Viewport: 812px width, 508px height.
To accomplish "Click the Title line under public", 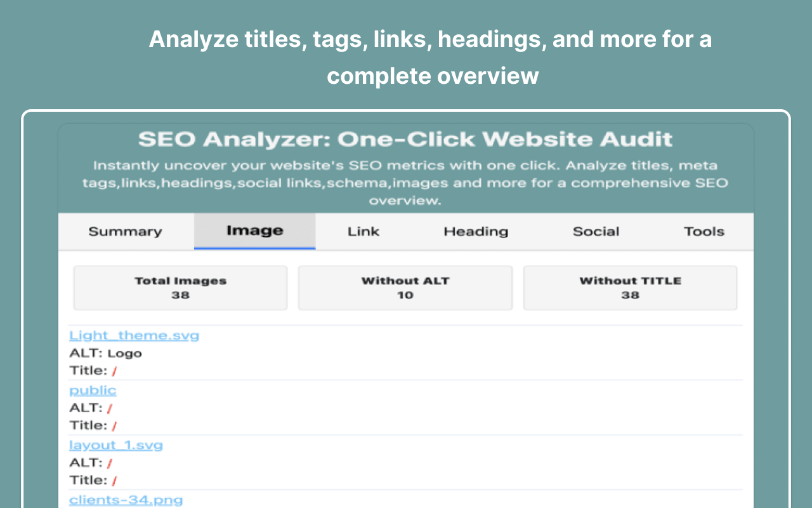I will (x=93, y=425).
